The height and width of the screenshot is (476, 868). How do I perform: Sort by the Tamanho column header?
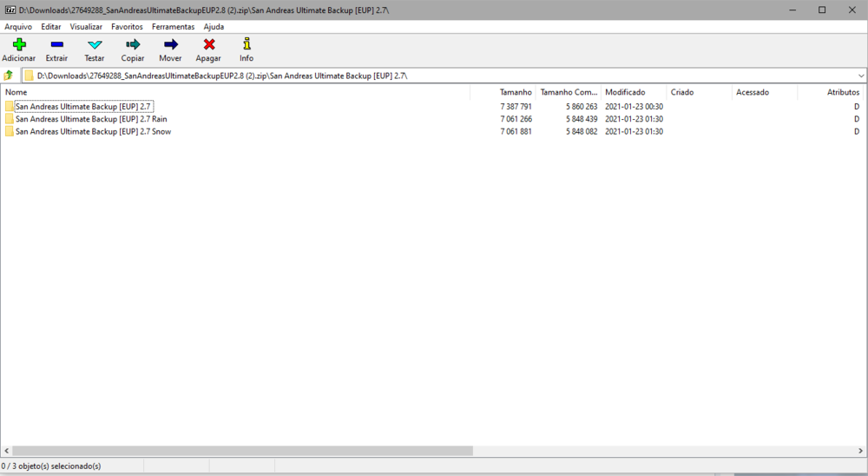(503, 92)
